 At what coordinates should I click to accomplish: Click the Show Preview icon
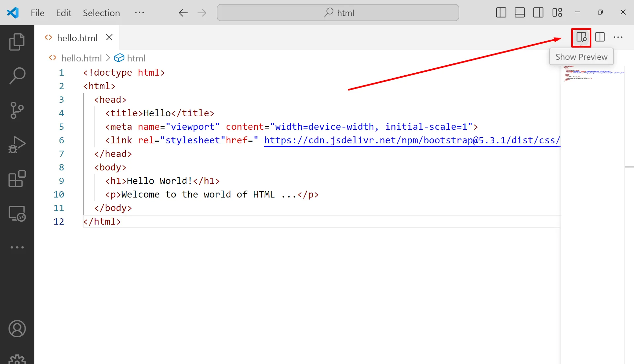tap(581, 37)
